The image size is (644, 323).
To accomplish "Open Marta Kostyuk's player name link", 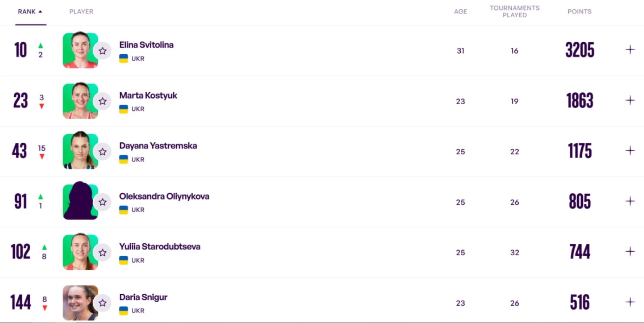I will coord(148,95).
